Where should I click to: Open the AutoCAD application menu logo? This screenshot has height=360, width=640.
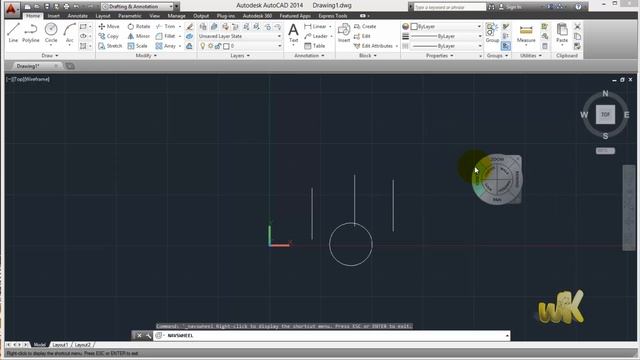(x=11, y=9)
